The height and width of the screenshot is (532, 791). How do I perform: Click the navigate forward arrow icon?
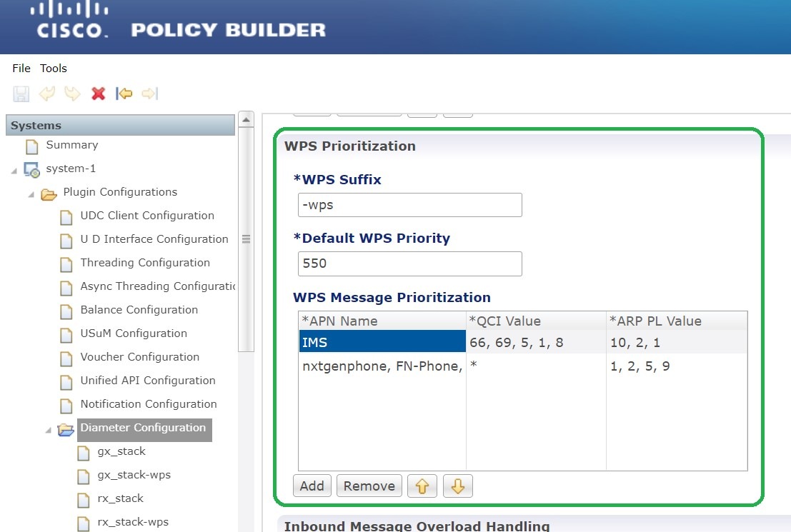point(150,94)
